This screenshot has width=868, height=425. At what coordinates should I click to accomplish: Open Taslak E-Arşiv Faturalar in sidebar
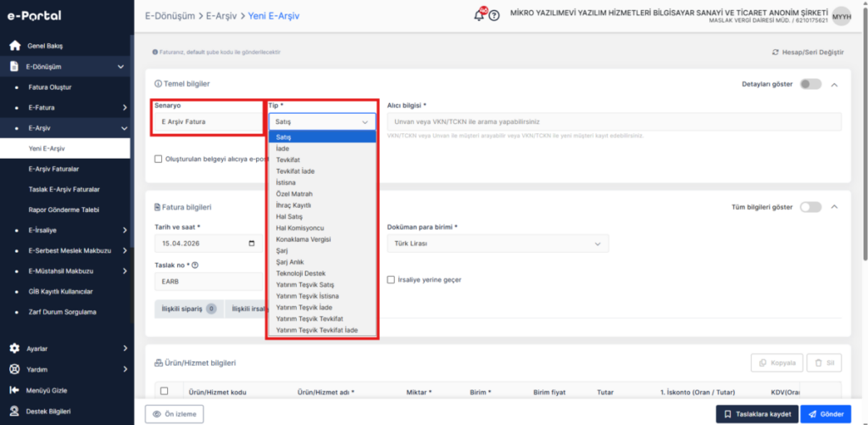click(x=64, y=189)
